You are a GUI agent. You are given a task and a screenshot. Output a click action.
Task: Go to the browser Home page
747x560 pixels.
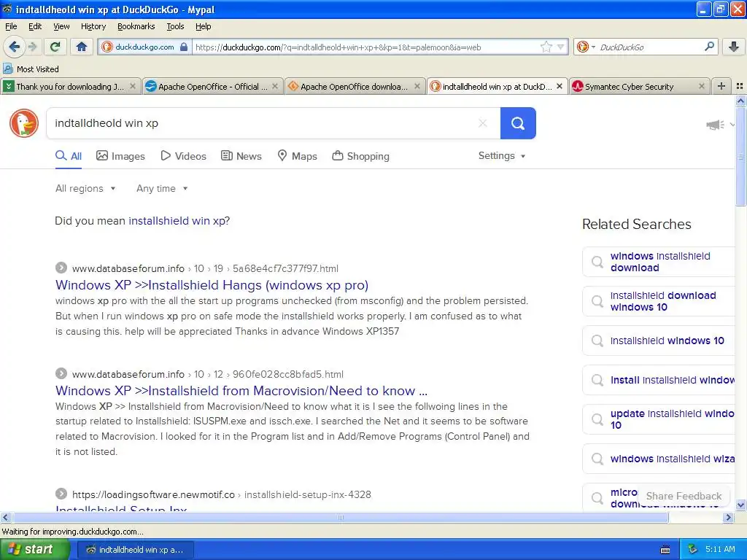click(82, 47)
